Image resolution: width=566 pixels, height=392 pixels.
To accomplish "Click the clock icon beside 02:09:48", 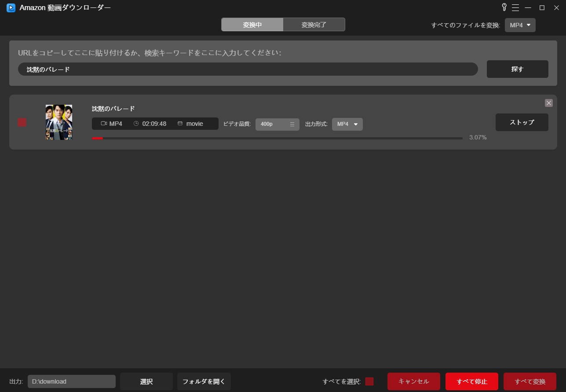I will (136, 124).
